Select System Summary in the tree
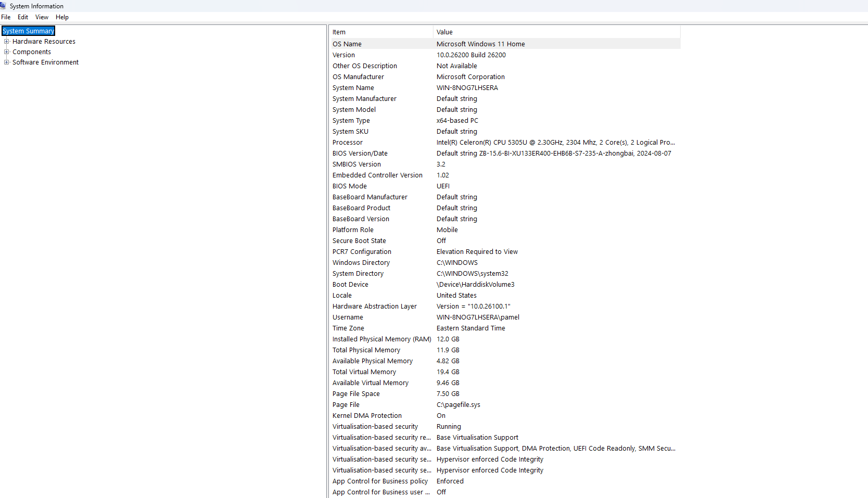Screen dimensions: 868x498 coord(29,31)
